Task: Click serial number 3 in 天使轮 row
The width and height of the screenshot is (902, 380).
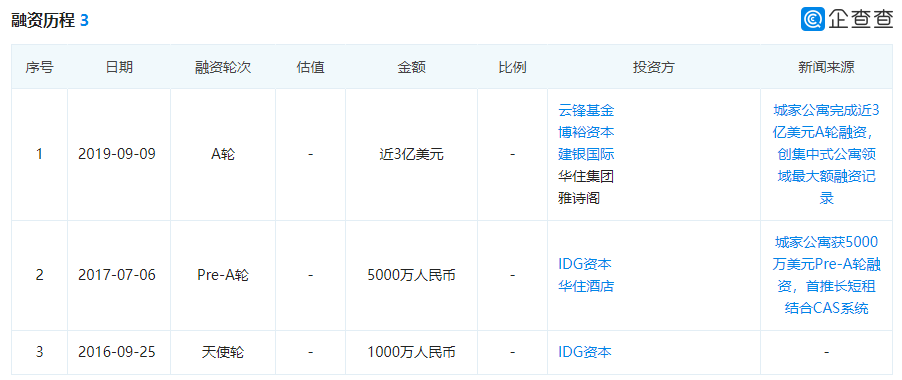Action: [x=39, y=352]
